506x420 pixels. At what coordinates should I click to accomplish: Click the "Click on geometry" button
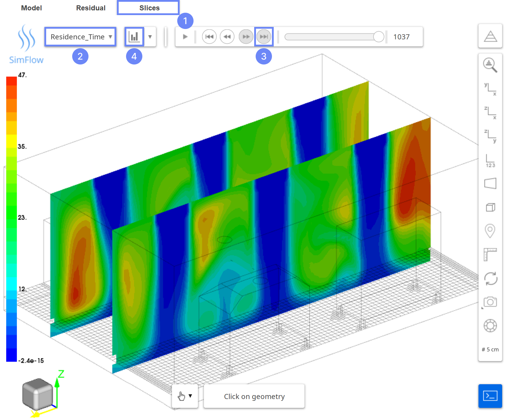[x=254, y=396]
